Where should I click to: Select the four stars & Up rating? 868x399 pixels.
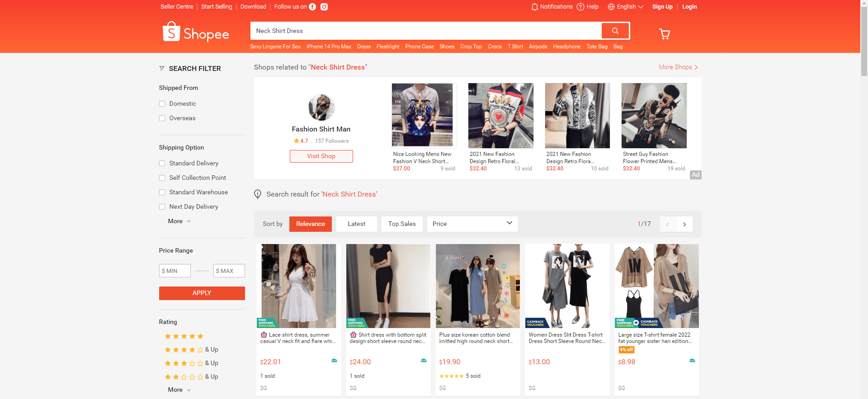point(191,350)
